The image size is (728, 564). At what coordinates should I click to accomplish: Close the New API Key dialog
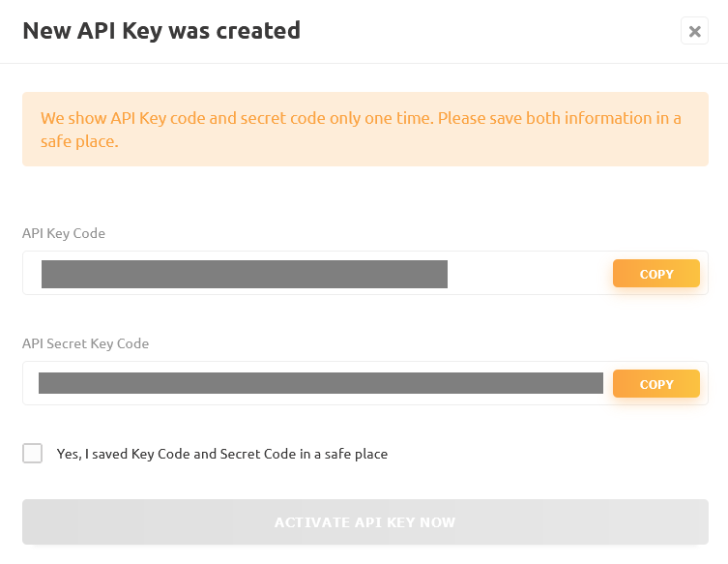694,31
